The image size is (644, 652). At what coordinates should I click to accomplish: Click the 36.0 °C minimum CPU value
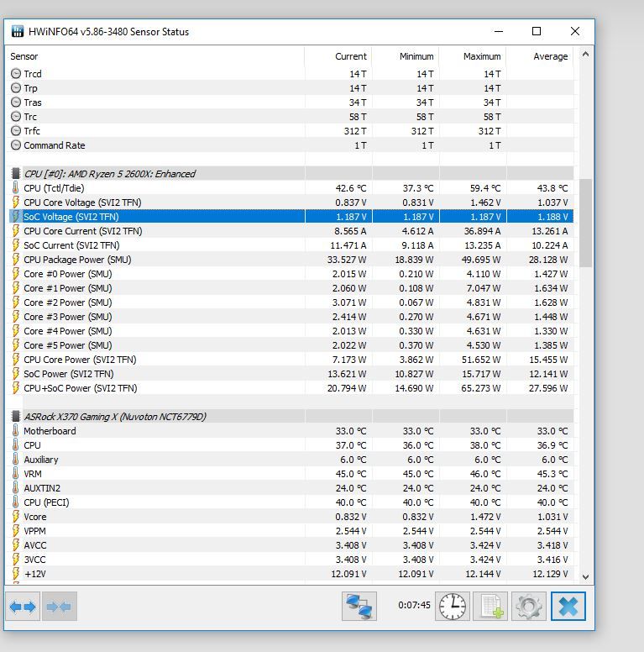tap(417, 445)
